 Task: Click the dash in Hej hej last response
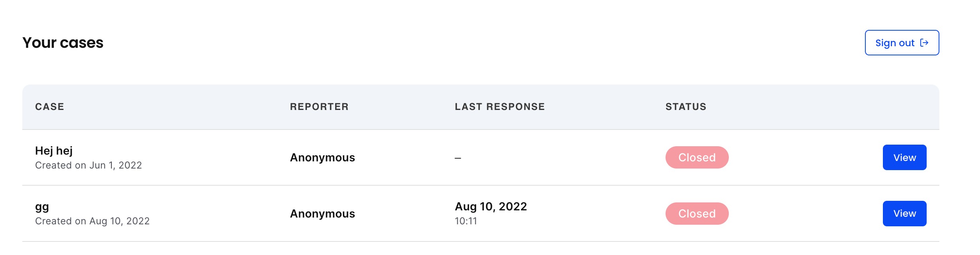click(458, 158)
